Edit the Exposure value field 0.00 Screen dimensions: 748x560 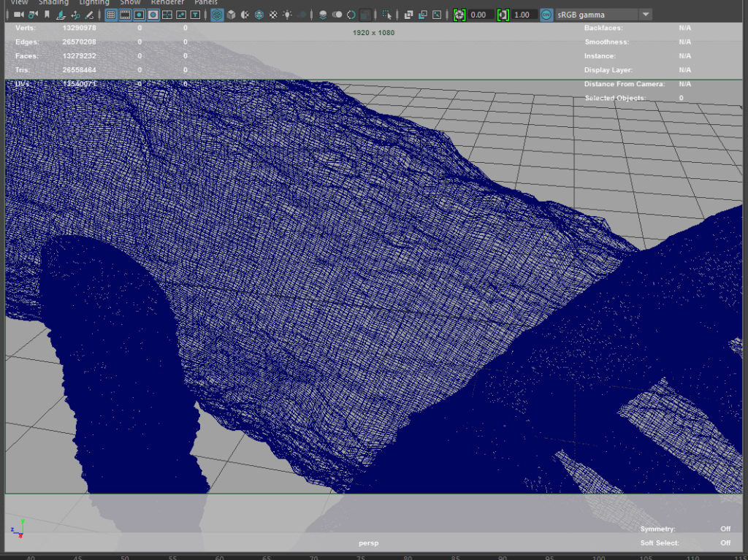[481, 15]
